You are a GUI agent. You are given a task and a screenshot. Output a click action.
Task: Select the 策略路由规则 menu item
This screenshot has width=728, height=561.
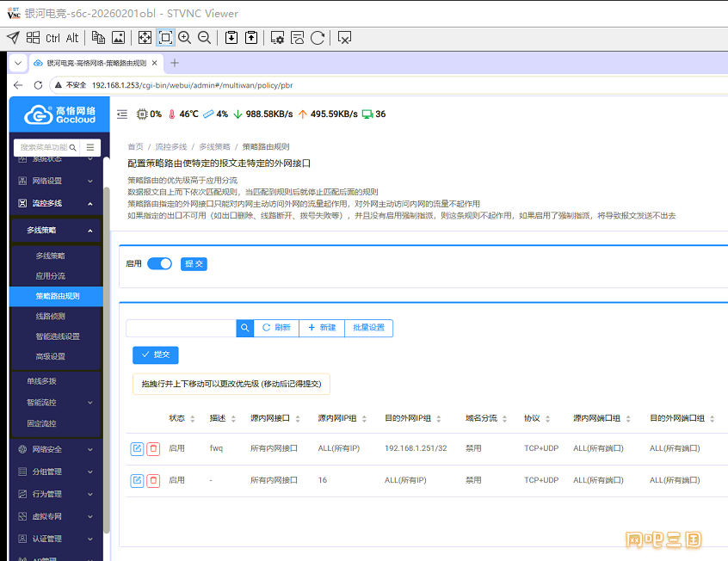click(x=56, y=296)
